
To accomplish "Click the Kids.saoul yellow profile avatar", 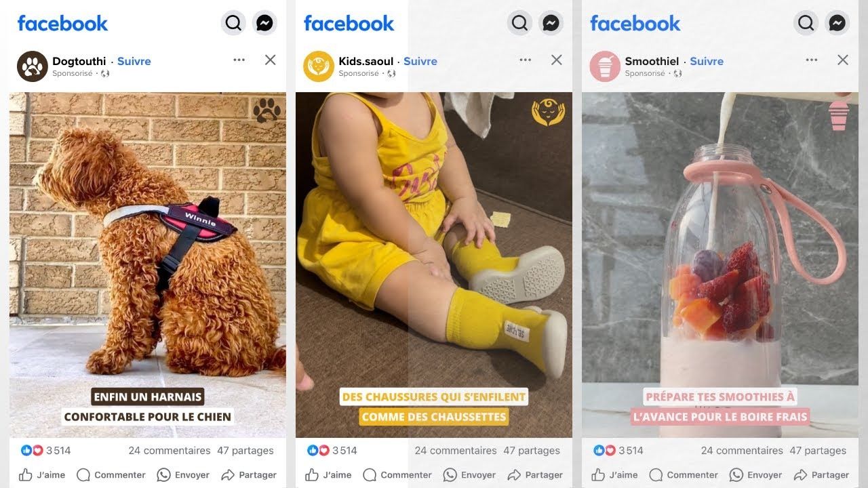I will 319,66.
